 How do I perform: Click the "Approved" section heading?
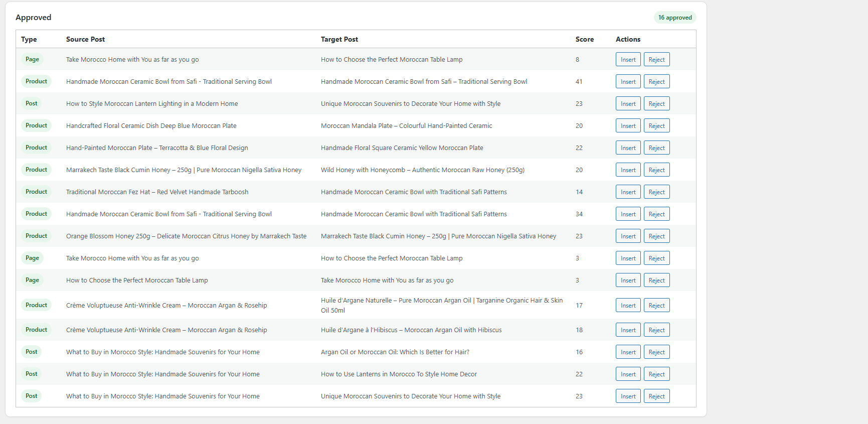tap(34, 18)
